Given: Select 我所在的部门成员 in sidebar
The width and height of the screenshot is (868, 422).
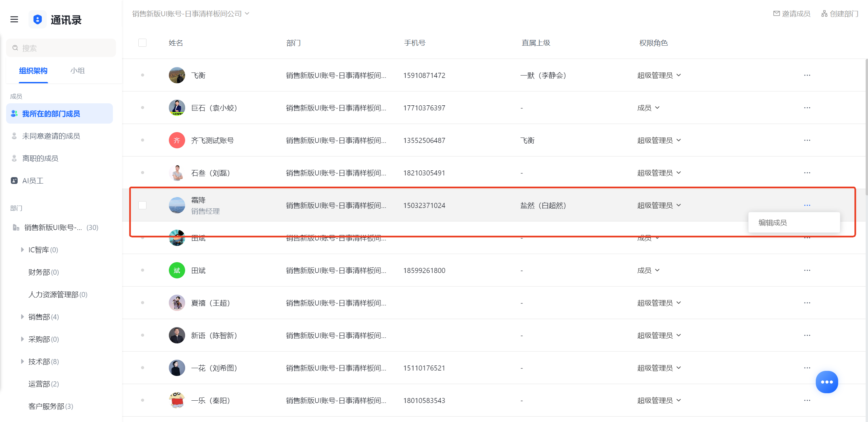Looking at the screenshot, I should point(59,113).
